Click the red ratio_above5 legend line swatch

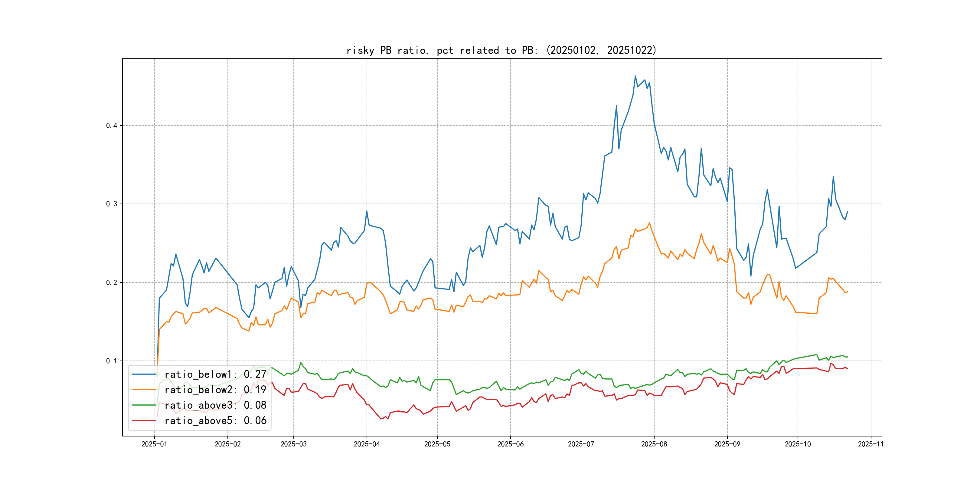(144, 420)
